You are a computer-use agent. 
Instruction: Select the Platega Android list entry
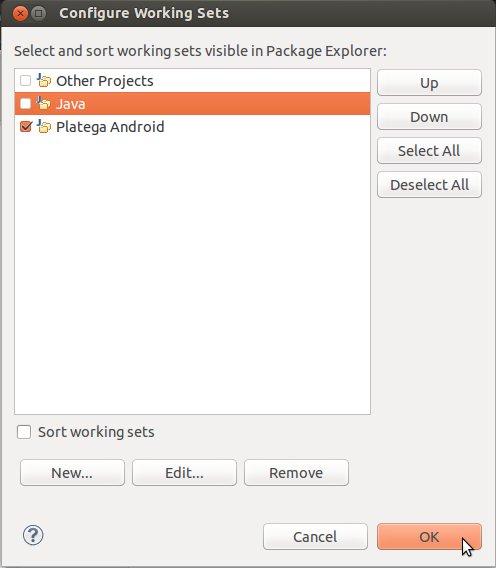click(x=192, y=126)
